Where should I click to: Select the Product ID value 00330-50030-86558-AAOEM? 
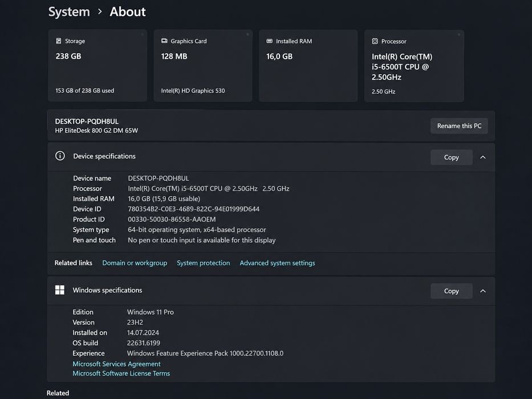[x=172, y=219]
